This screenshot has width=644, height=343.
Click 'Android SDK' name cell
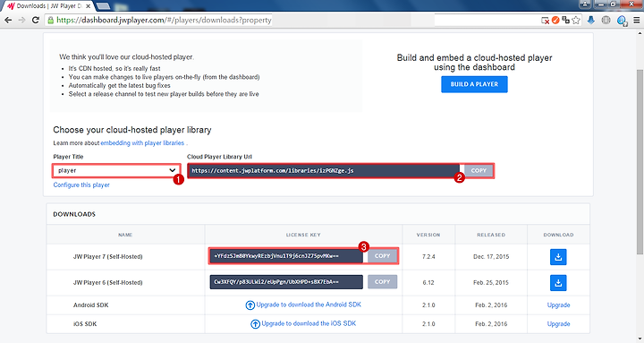[90, 305]
